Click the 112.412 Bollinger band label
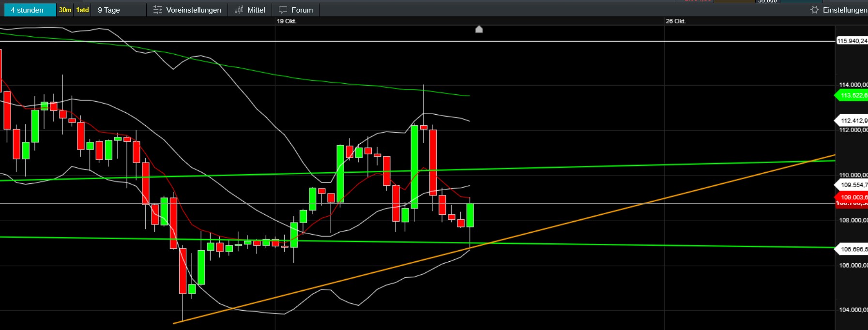The height and width of the screenshot is (330, 868). [853, 120]
